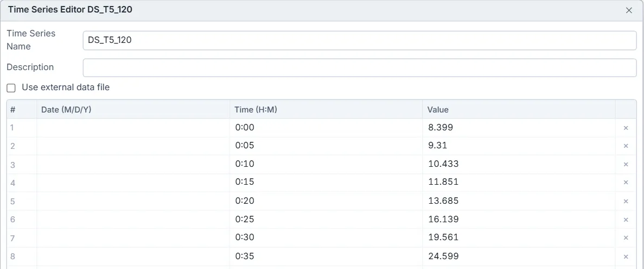Image resolution: width=644 pixels, height=269 pixels.
Task: Edit the 0:00 time cell
Action: coord(326,128)
